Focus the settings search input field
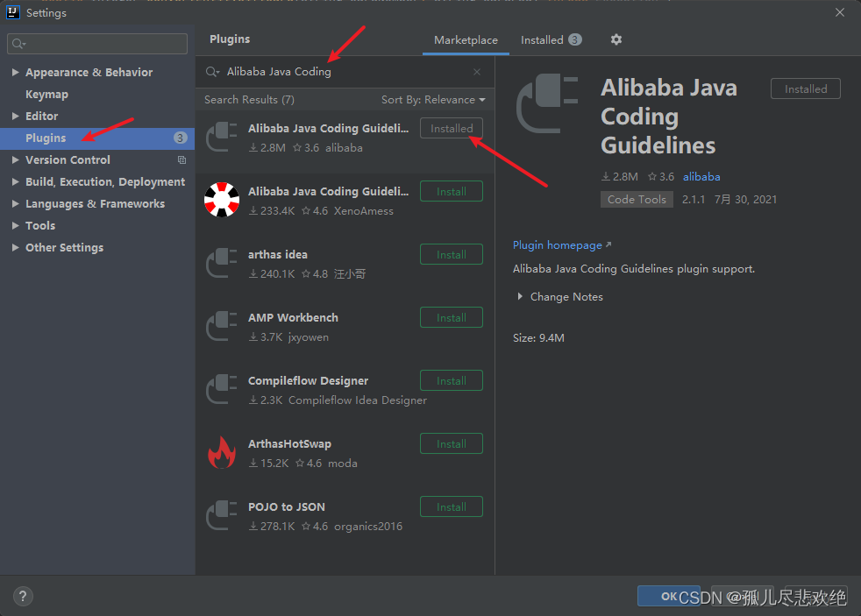The width and height of the screenshot is (861, 616). [97, 44]
